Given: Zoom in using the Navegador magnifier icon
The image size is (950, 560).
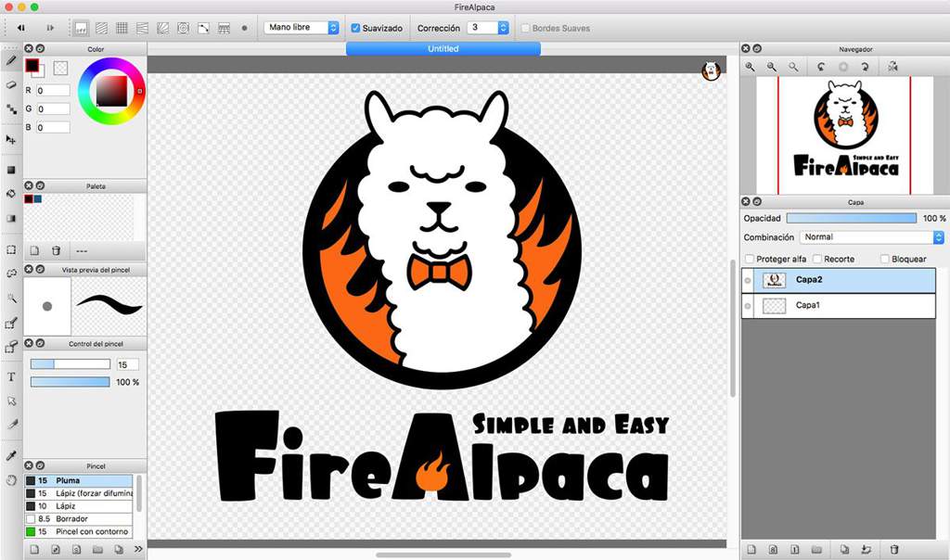Looking at the screenshot, I should pos(751,67).
